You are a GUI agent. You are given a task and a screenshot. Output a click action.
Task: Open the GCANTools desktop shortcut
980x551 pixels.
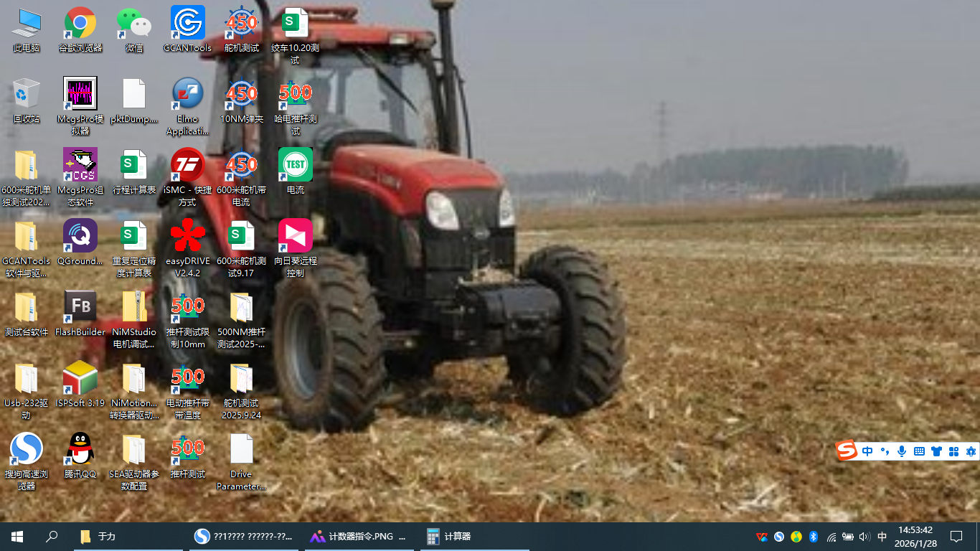coord(187,24)
